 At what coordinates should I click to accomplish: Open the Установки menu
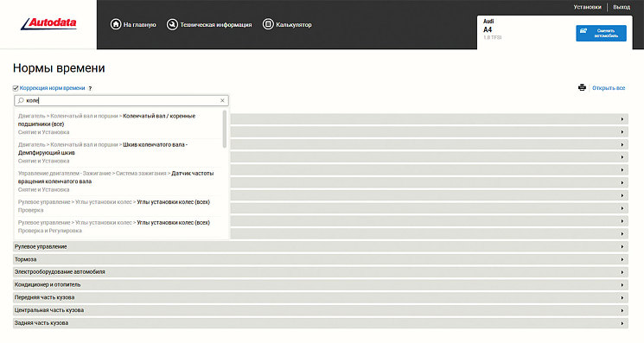(x=587, y=7)
